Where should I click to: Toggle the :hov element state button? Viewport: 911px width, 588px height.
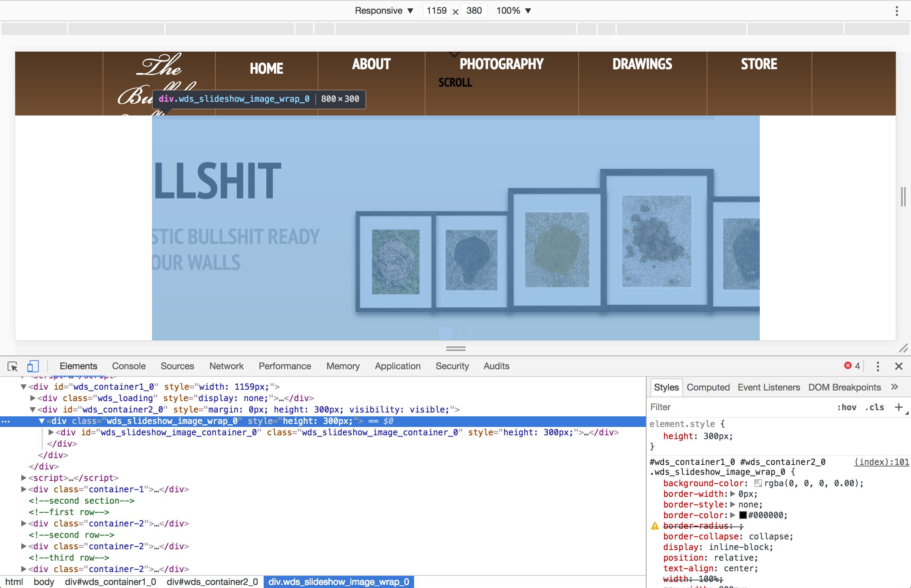[x=846, y=408]
